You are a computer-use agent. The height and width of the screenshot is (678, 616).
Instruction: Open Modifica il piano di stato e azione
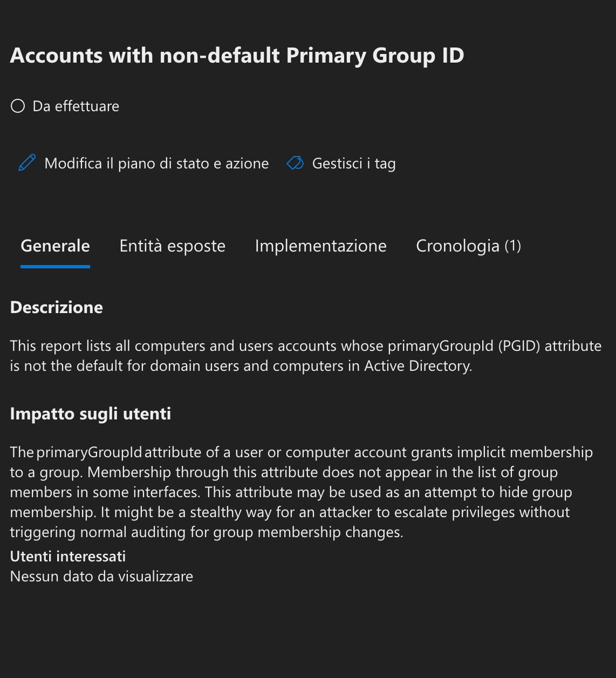pyautogui.click(x=156, y=163)
